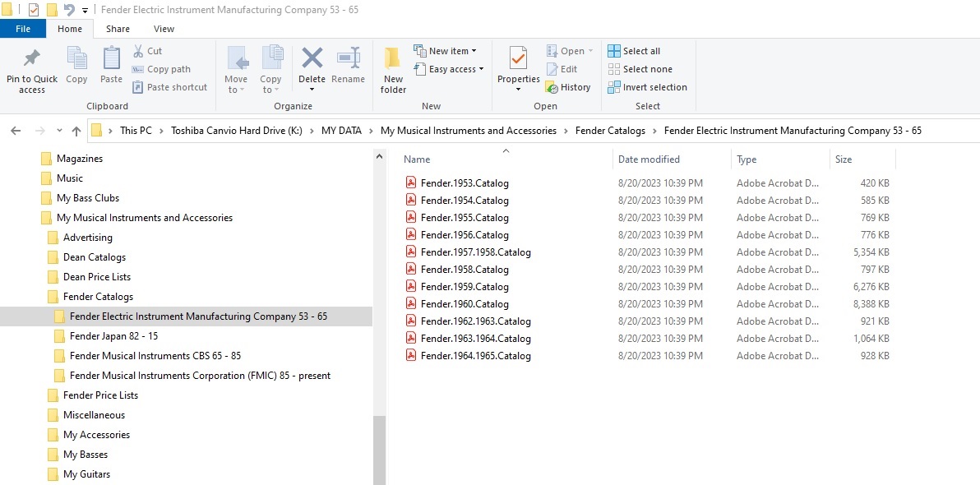Click the Pin to Quick access icon
980x485 pixels.
pos(31,58)
